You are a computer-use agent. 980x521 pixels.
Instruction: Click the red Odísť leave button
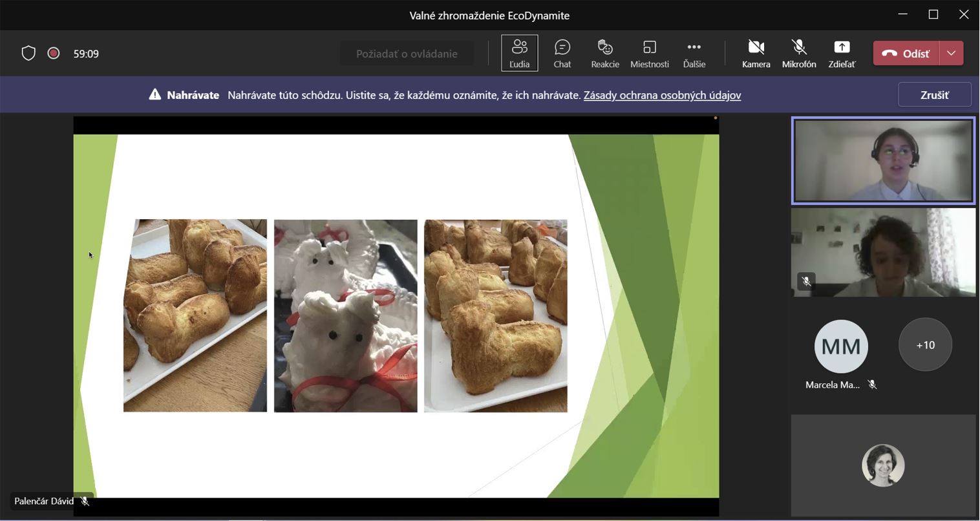906,53
